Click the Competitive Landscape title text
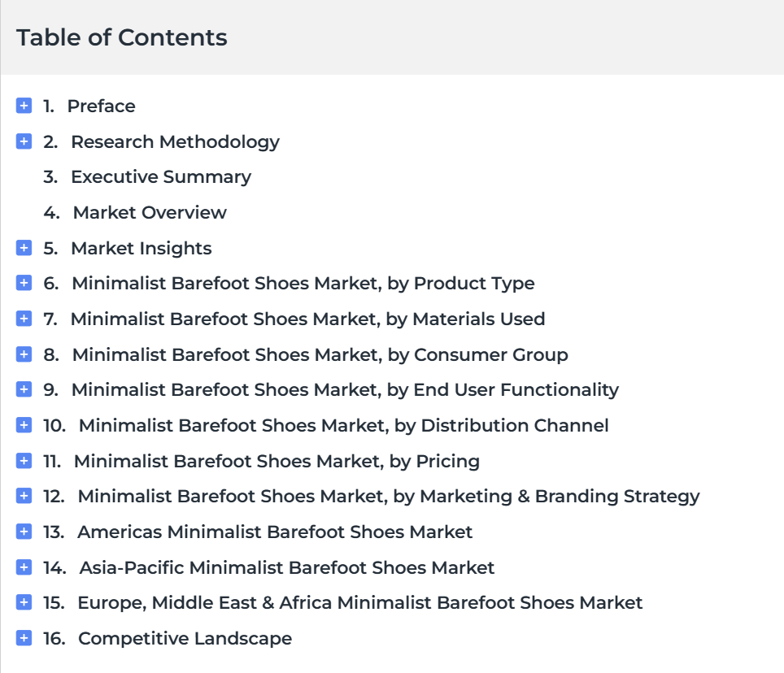 (185, 639)
